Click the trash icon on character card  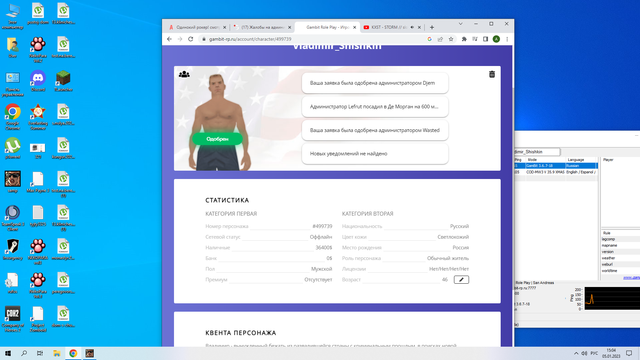pos(492,74)
